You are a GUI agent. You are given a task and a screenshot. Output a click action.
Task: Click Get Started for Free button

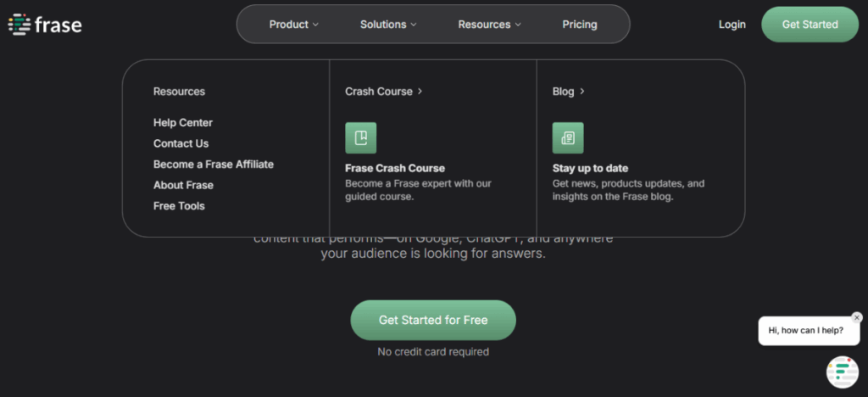tap(433, 320)
